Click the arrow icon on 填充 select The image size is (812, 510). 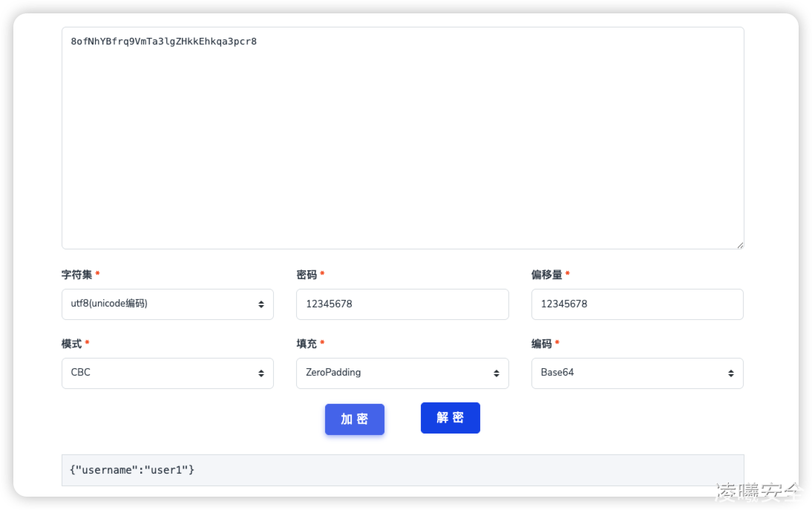tap(496, 373)
